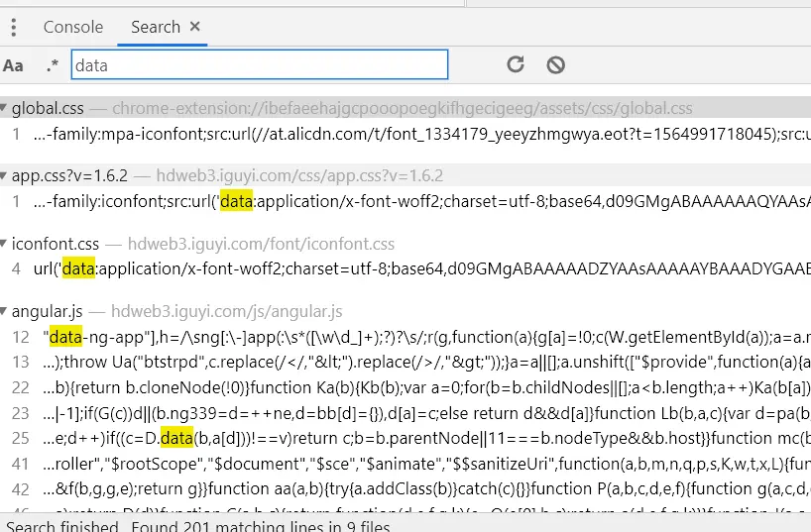811x532 pixels.
Task: Refresh the search results
Action: click(x=516, y=64)
